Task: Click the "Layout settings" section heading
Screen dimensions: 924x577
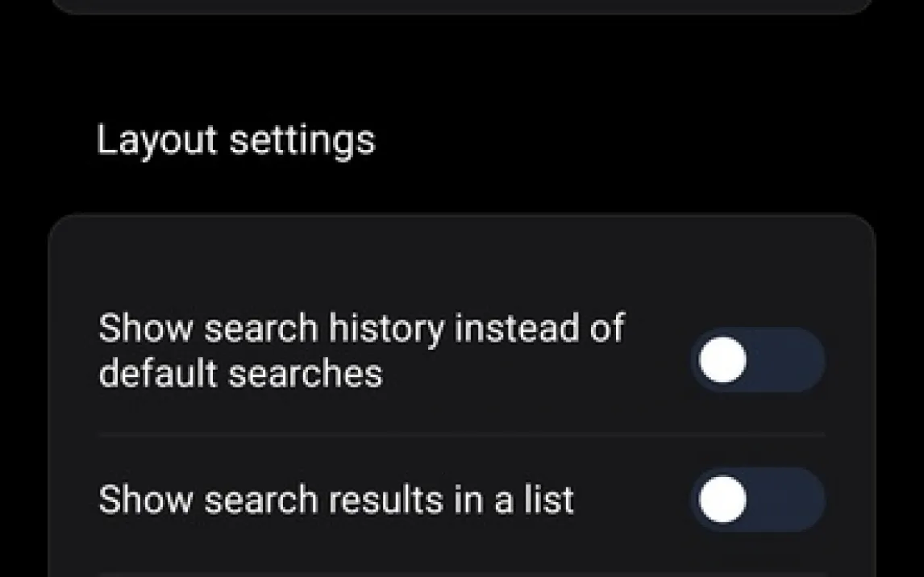Action: pyautogui.click(x=235, y=140)
